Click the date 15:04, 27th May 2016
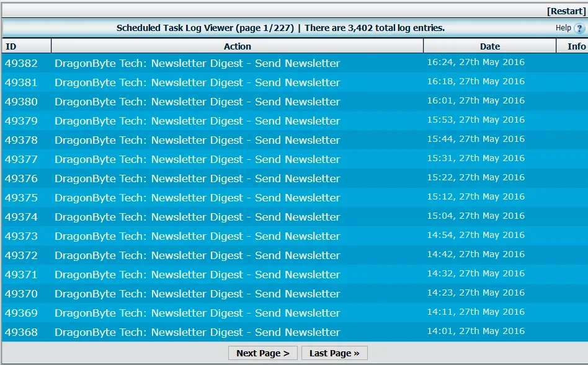 (476, 216)
